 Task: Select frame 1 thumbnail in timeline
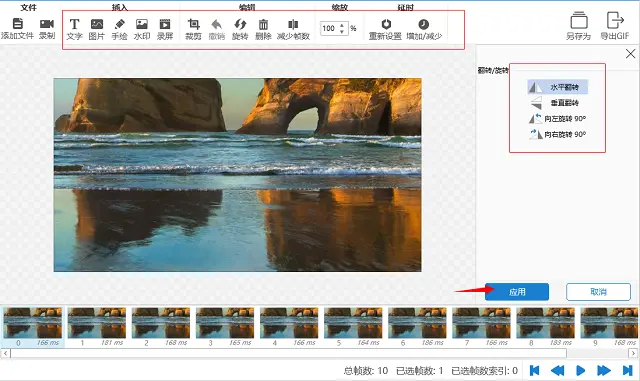point(97,323)
